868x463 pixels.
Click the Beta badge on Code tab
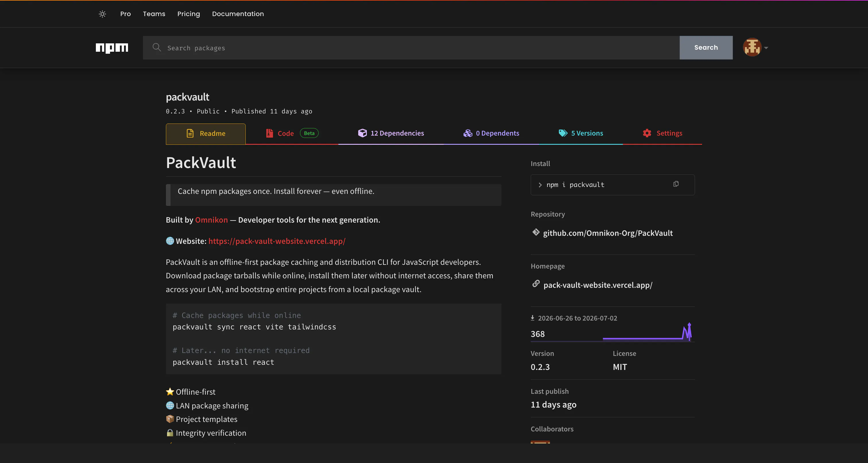tap(309, 133)
